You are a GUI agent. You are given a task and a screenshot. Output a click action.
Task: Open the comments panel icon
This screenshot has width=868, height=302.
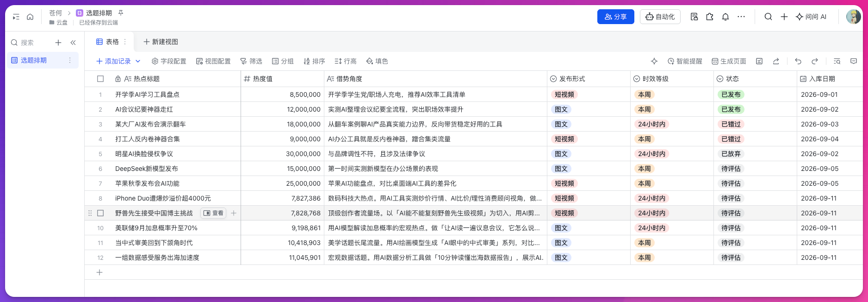[854, 61]
